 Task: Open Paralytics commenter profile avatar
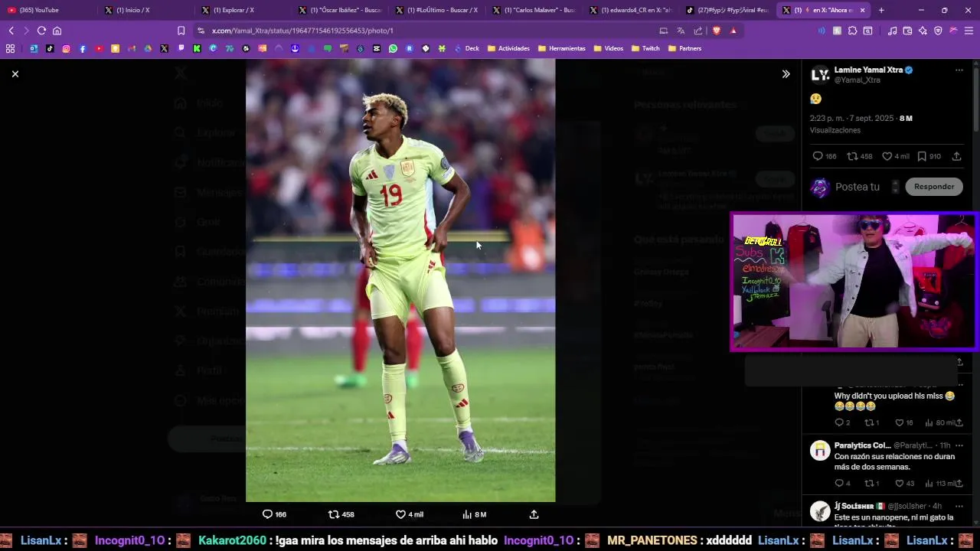[x=820, y=450]
